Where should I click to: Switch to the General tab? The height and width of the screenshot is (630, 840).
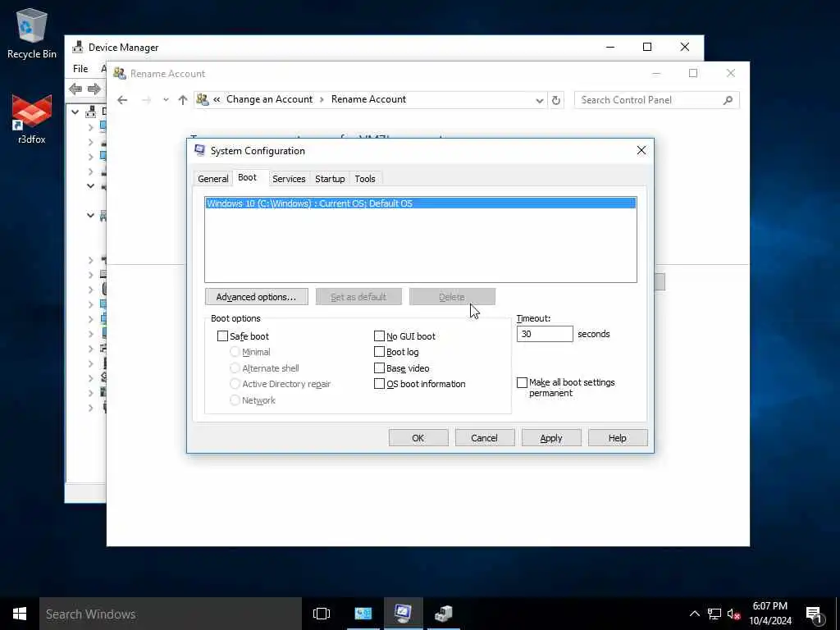coord(212,179)
